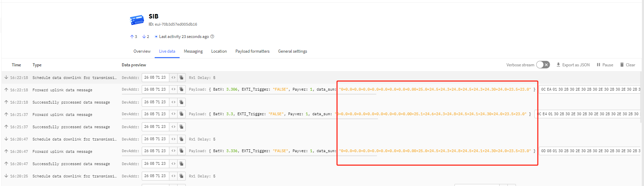Click the SIB end device icon
The width and height of the screenshot is (644, 186).
pos(137,20)
